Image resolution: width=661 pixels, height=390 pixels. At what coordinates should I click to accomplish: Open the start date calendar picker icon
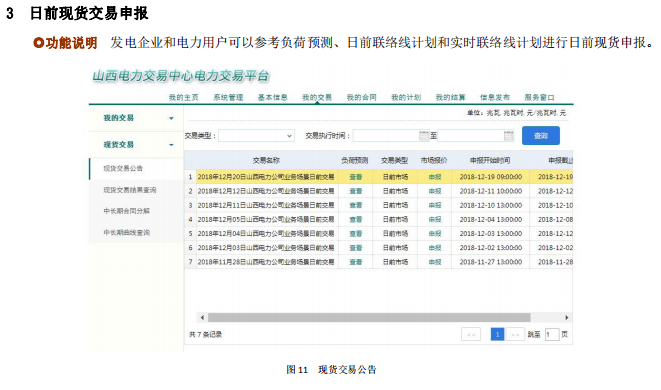[x=424, y=136]
